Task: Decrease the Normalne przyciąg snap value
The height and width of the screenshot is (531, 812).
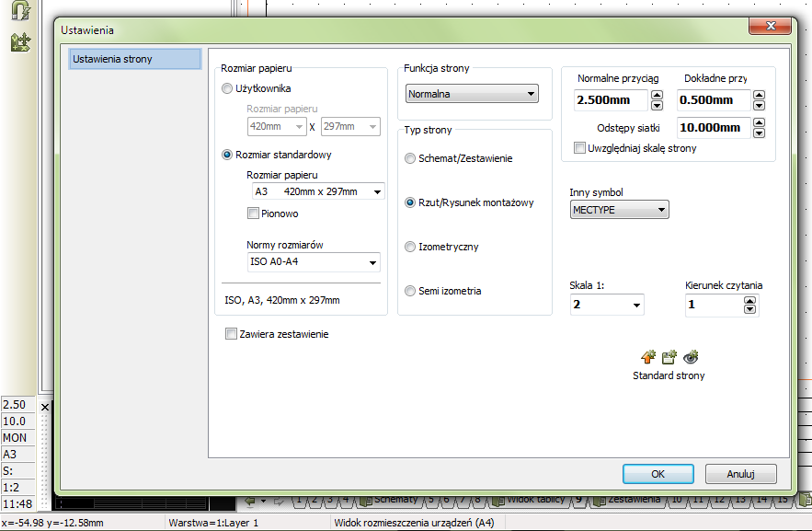Action: (657, 105)
